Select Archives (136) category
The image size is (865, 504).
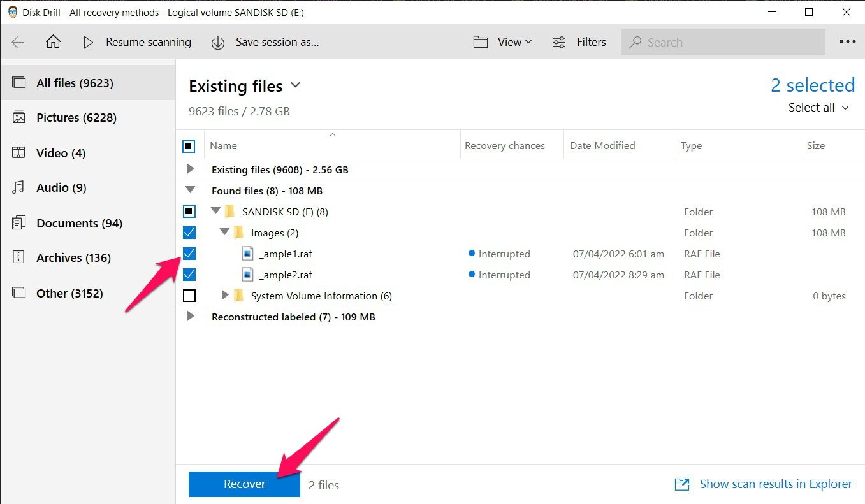[x=88, y=257]
